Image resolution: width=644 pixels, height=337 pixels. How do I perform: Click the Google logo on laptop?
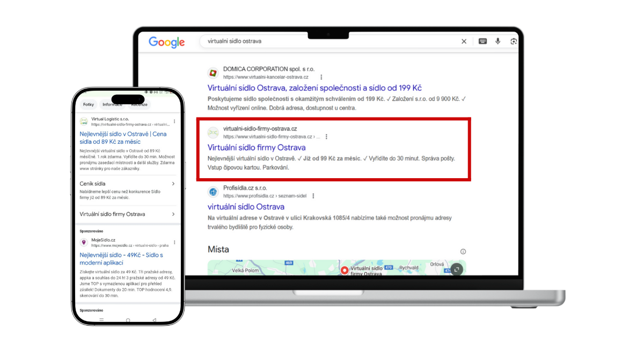click(166, 42)
